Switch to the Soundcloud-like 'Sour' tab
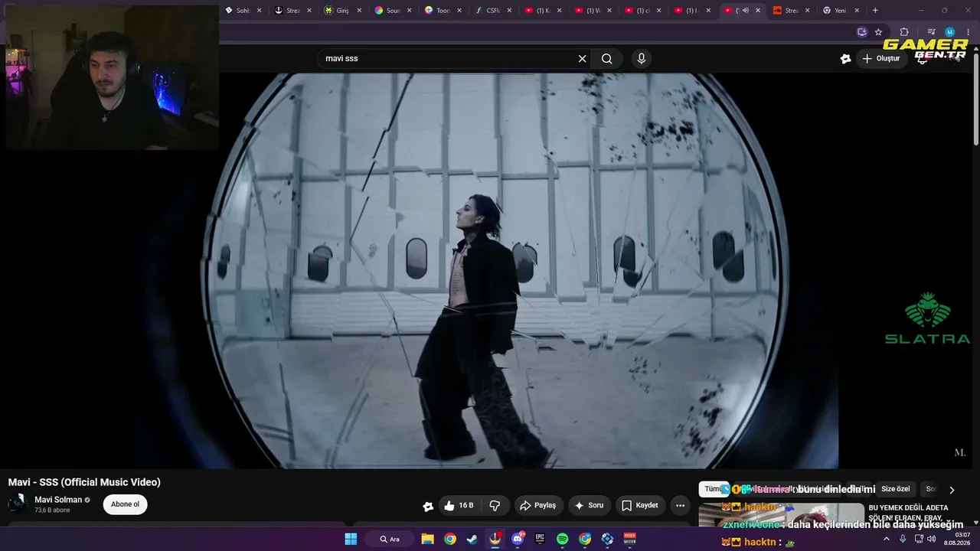The height and width of the screenshot is (551, 980). click(394, 11)
